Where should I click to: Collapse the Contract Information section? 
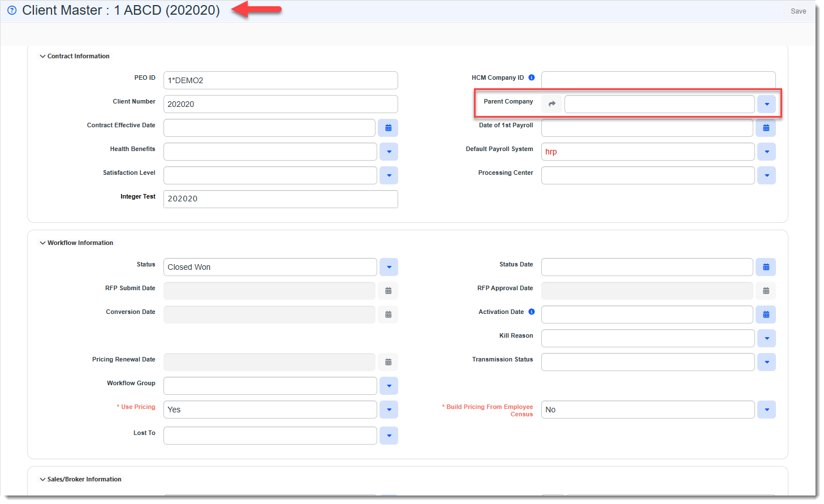(x=42, y=57)
